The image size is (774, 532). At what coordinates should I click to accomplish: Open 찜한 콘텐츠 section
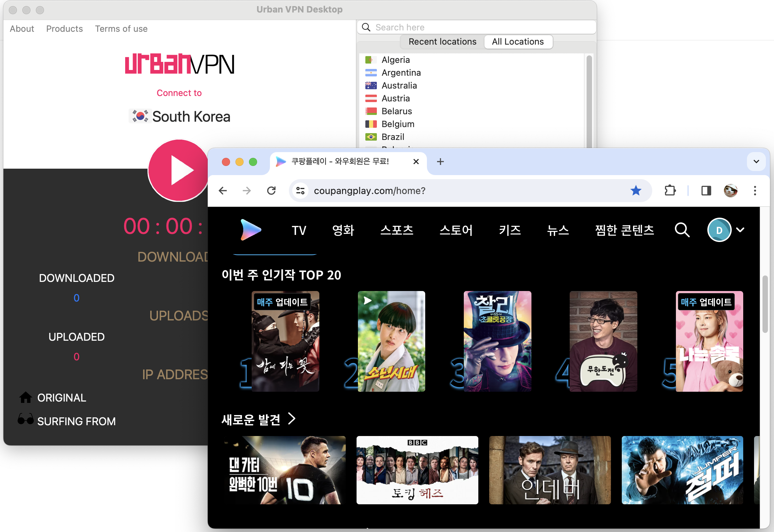tap(624, 230)
